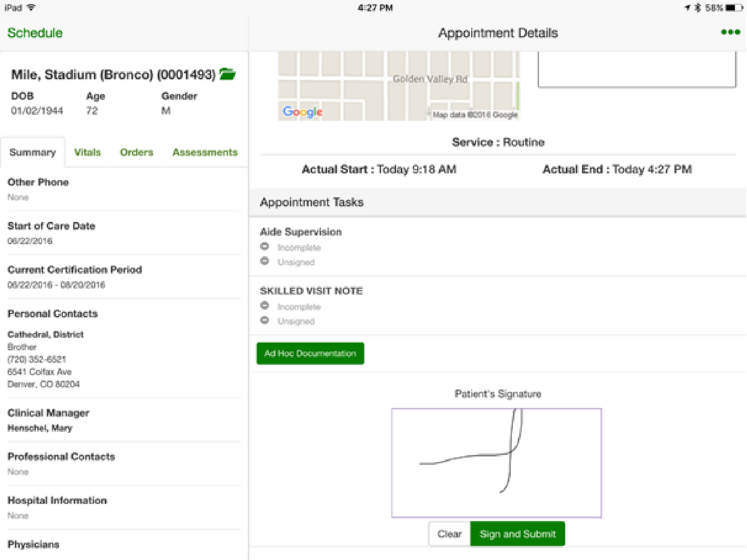
Task: Open the ellipsis options menu
Action: click(731, 32)
